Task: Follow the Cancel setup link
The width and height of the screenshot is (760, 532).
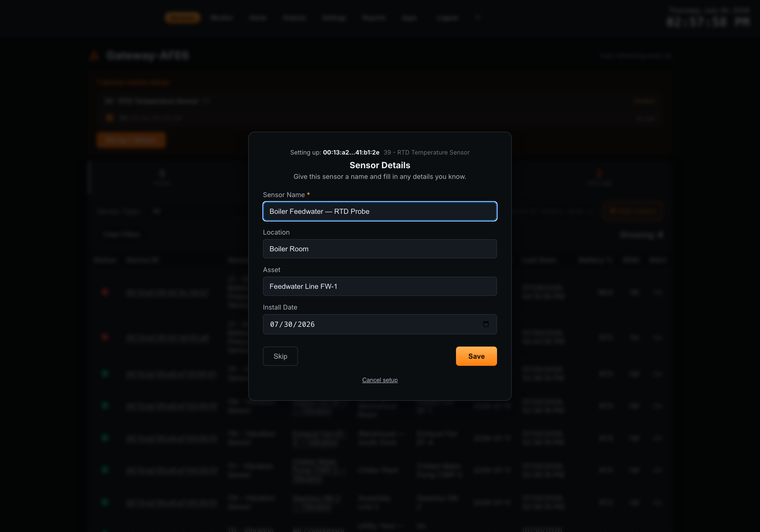Action: click(380, 380)
